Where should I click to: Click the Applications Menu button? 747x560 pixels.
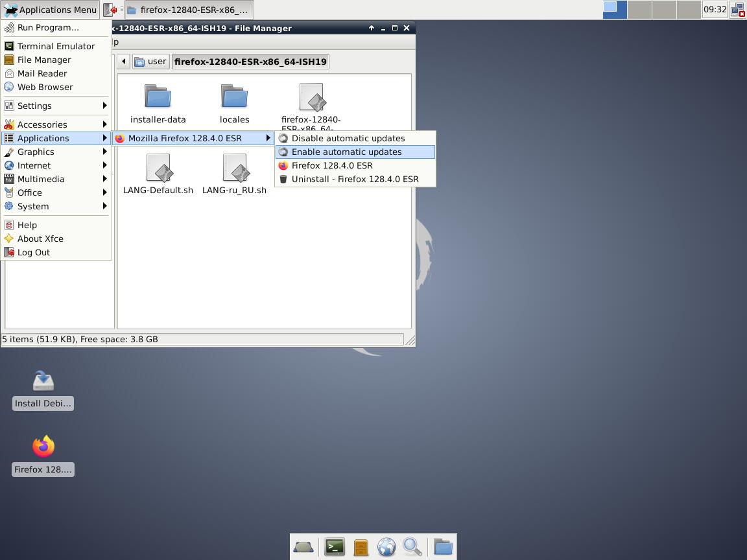[50, 10]
